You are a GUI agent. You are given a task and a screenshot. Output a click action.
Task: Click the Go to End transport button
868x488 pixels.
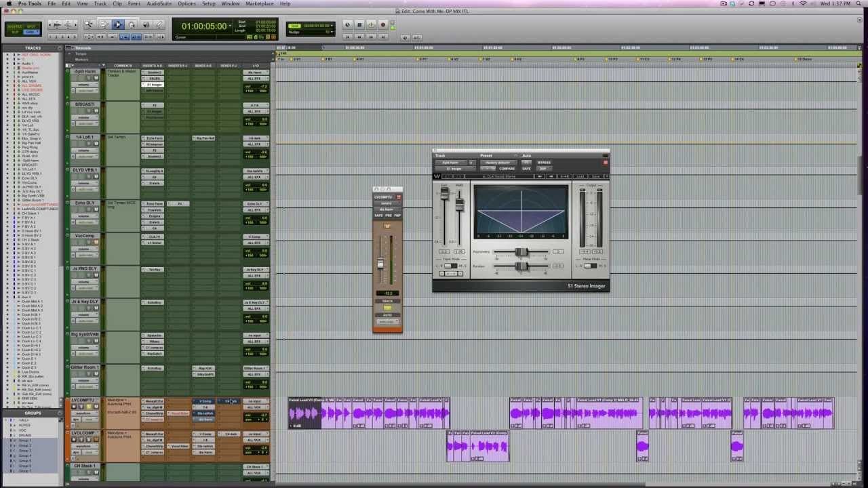383,37
